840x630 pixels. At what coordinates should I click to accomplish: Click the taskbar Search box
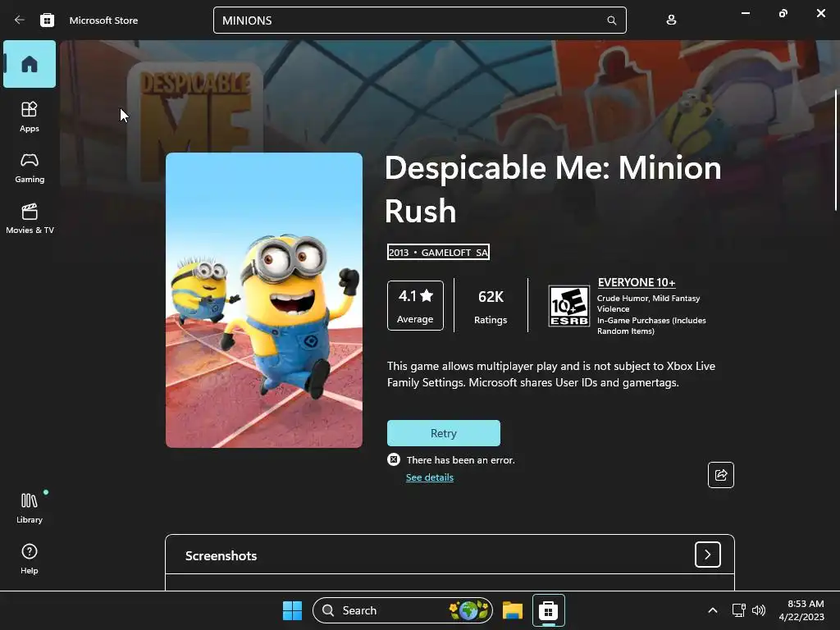(402, 610)
